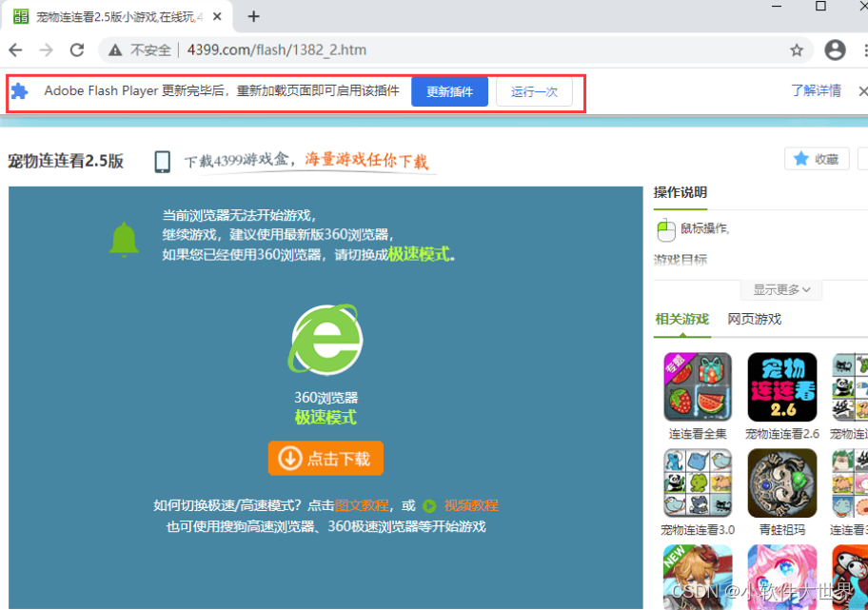Click the 更新插件 button
The height and width of the screenshot is (610, 868).
(449, 92)
